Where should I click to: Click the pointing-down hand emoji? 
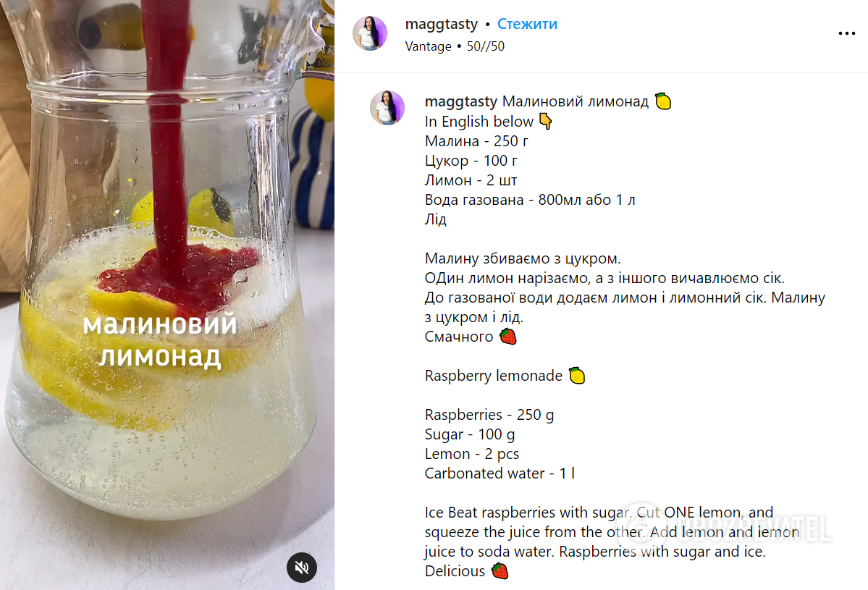pos(546,121)
